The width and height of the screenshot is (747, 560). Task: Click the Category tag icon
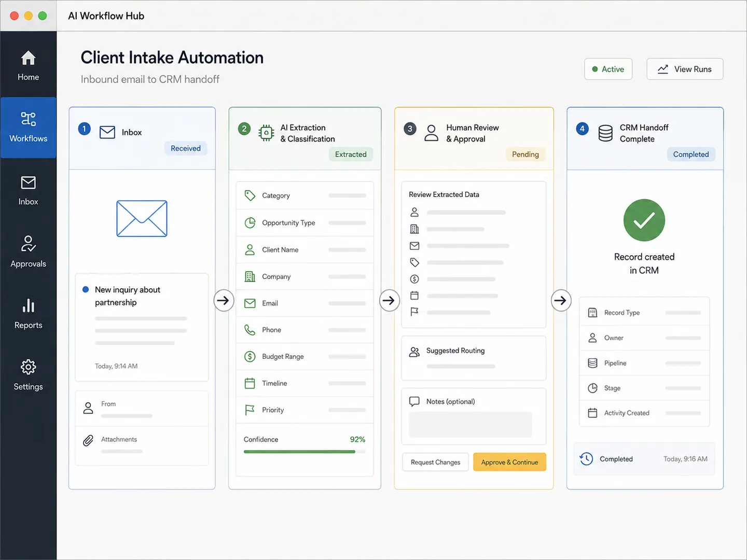tap(250, 195)
